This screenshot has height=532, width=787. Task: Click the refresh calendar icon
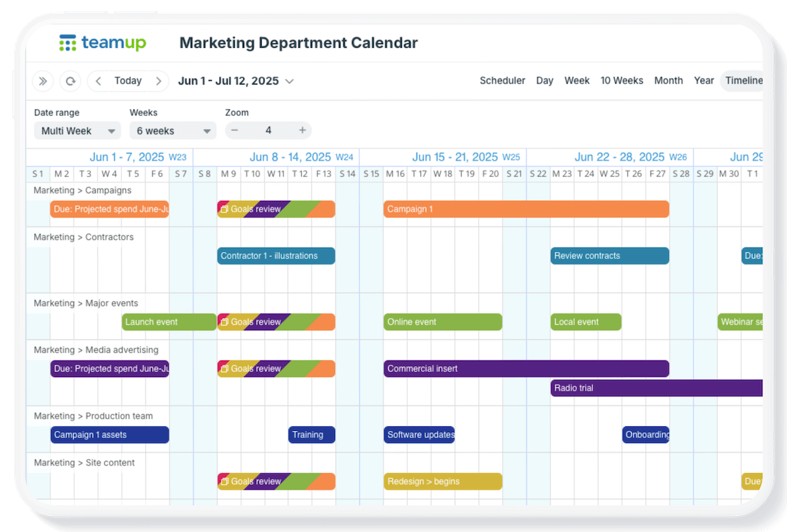click(70, 81)
